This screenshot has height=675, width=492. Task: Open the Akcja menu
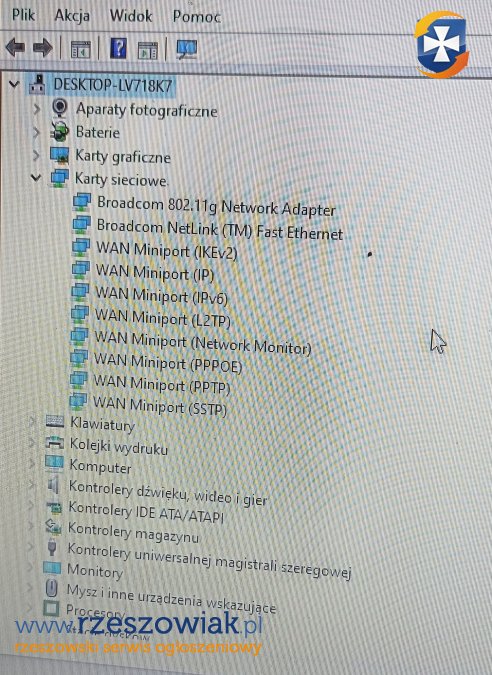coord(72,15)
